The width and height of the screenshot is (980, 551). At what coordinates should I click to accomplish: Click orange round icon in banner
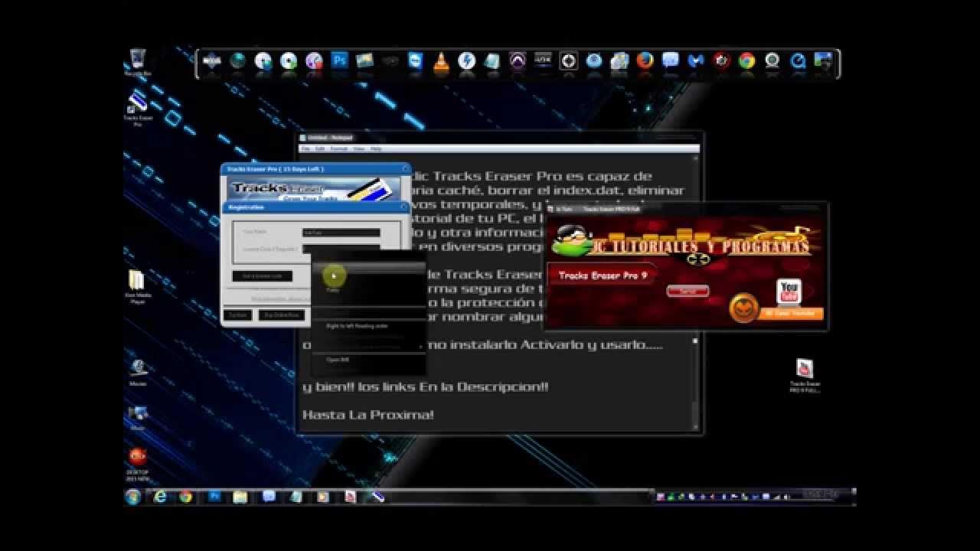point(743,309)
